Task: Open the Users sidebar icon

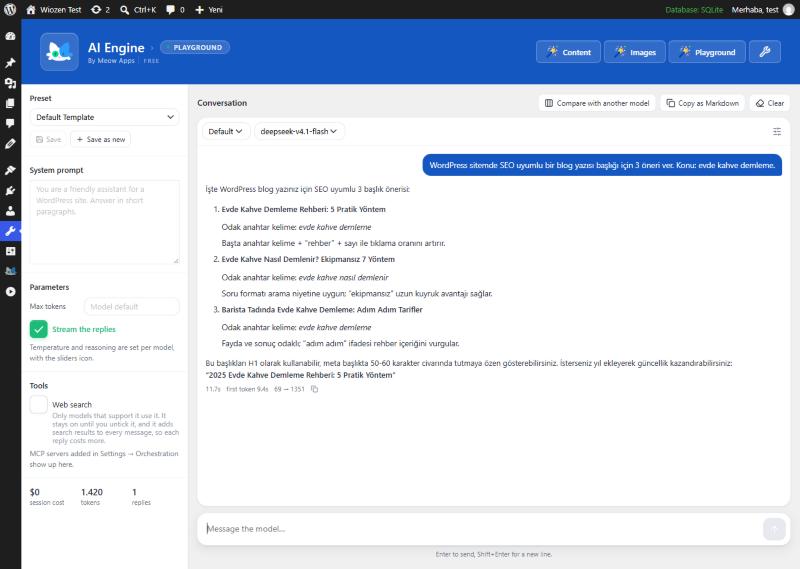Action: click(x=10, y=210)
